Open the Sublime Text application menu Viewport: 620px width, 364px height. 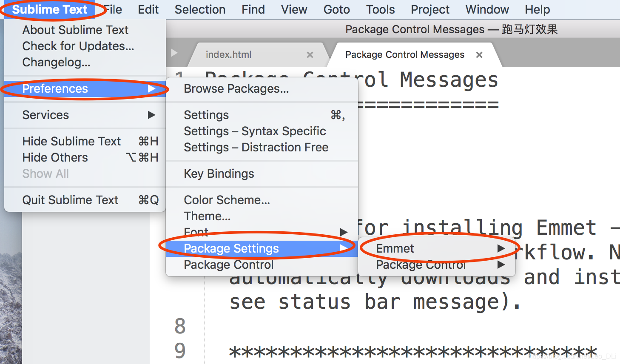tap(49, 9)
